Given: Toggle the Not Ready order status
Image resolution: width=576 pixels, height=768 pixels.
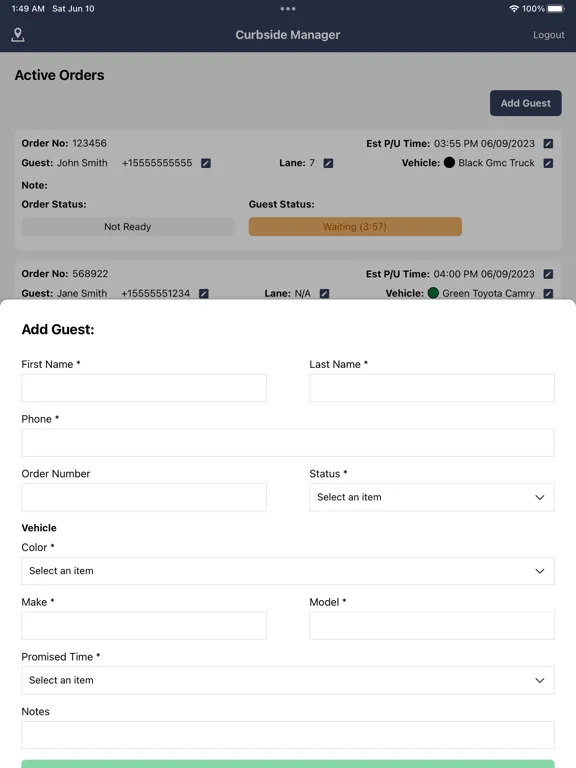Looking at the screenshot, I should click(x=128, y=227).
